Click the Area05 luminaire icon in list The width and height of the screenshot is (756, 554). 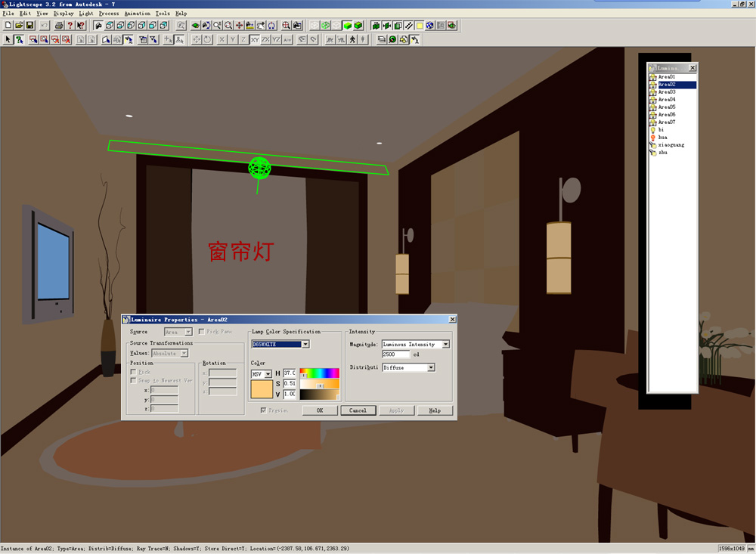click(x=652, y=107)
